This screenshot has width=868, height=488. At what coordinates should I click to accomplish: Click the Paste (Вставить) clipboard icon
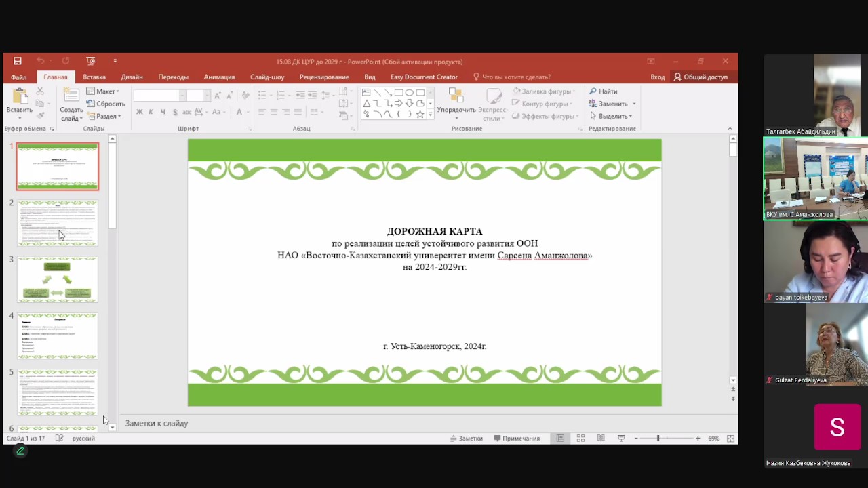pyautogui.click(x=19, y=98)
